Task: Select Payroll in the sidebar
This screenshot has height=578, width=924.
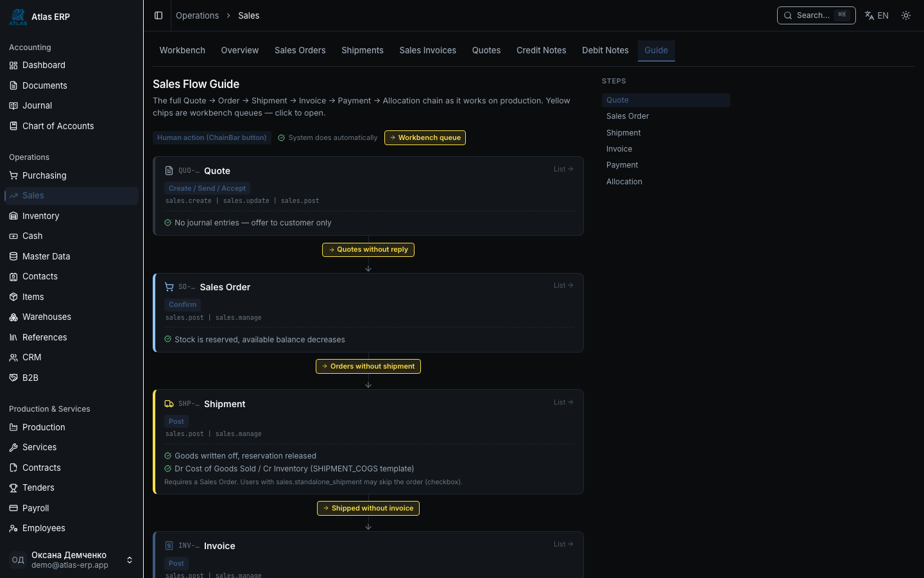Action: [x=71, y=508]
